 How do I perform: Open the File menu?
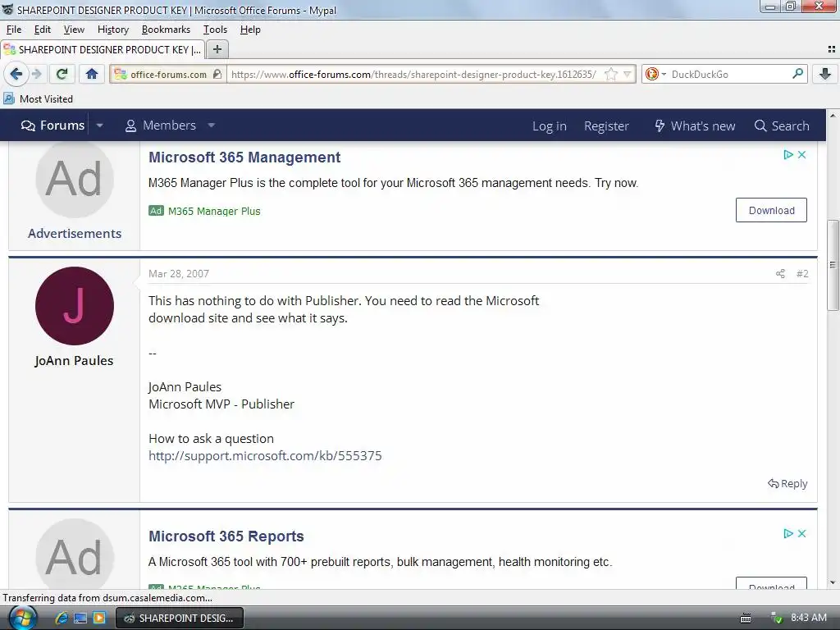pos(14,30)
